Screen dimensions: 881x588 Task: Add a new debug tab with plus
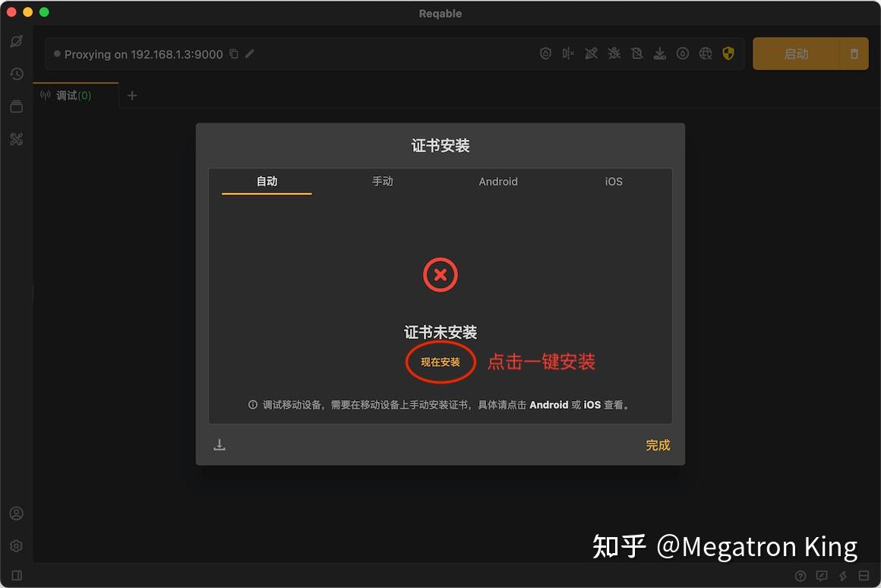tap(132, 95)
